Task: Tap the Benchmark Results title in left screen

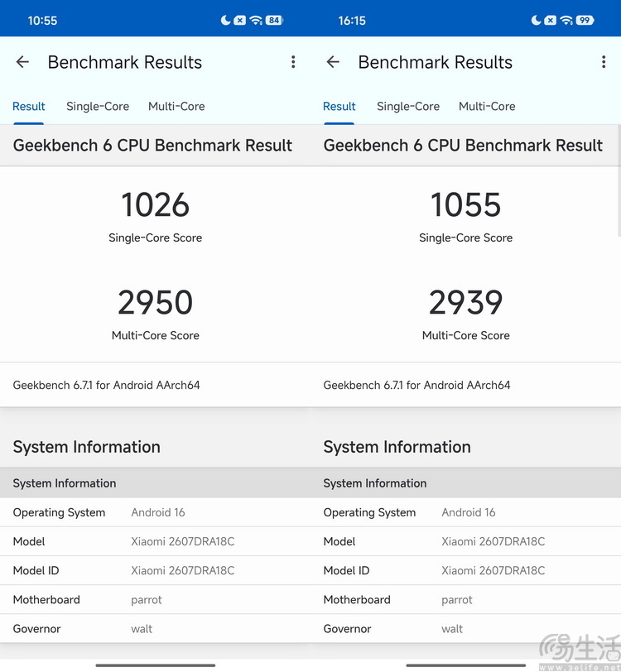Action: tap(125, 63)
